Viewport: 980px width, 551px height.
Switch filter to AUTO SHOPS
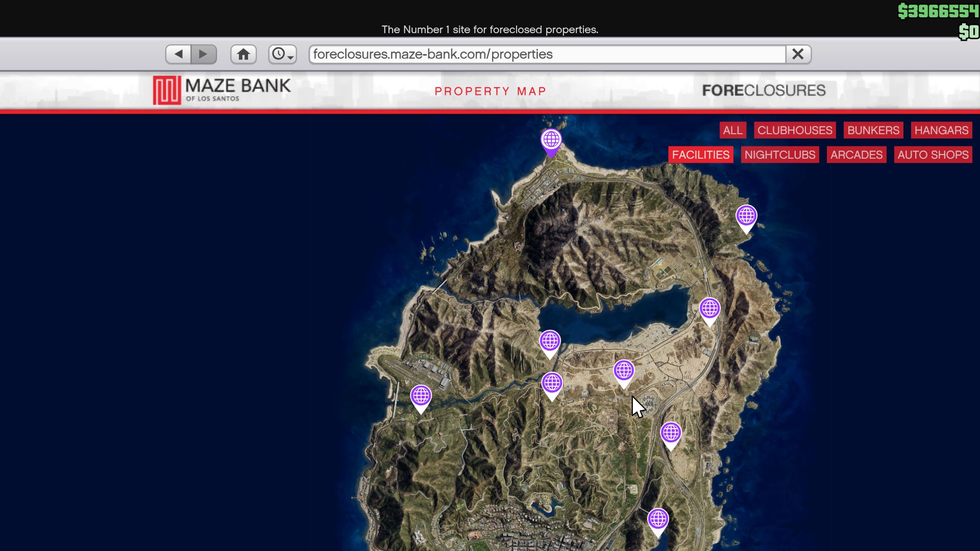[933, 155]
